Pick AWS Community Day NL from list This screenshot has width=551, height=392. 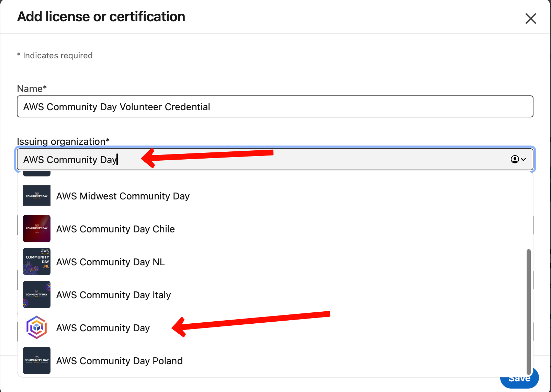(x=275, y=262)
